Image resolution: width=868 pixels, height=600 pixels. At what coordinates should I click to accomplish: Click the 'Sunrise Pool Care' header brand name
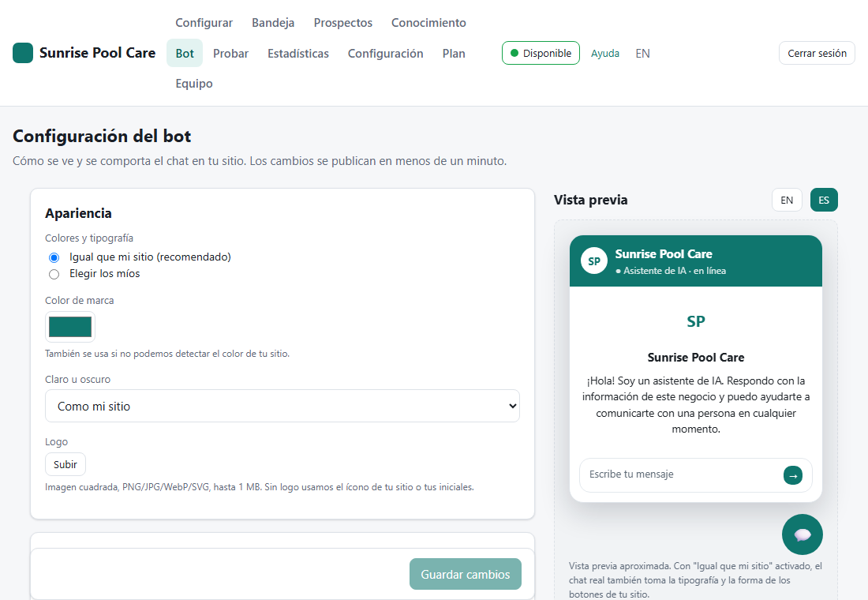[x=97, y=53]
